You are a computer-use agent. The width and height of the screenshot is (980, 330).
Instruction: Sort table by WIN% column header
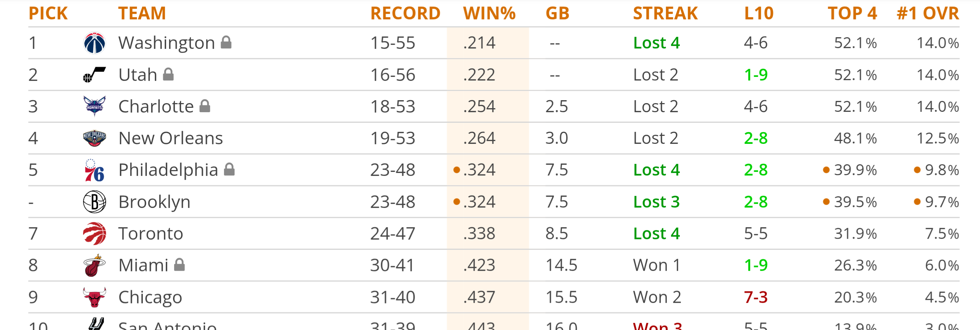[489, 13]
